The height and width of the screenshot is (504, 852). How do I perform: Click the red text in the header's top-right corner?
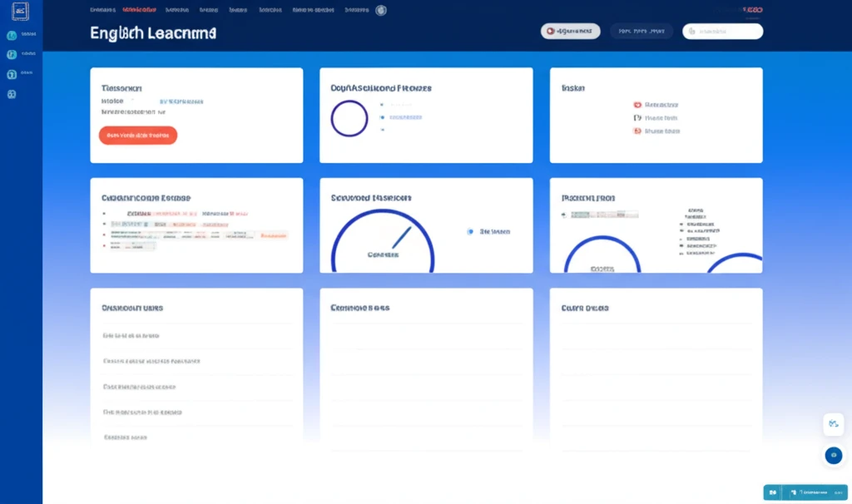click(752, 10)
